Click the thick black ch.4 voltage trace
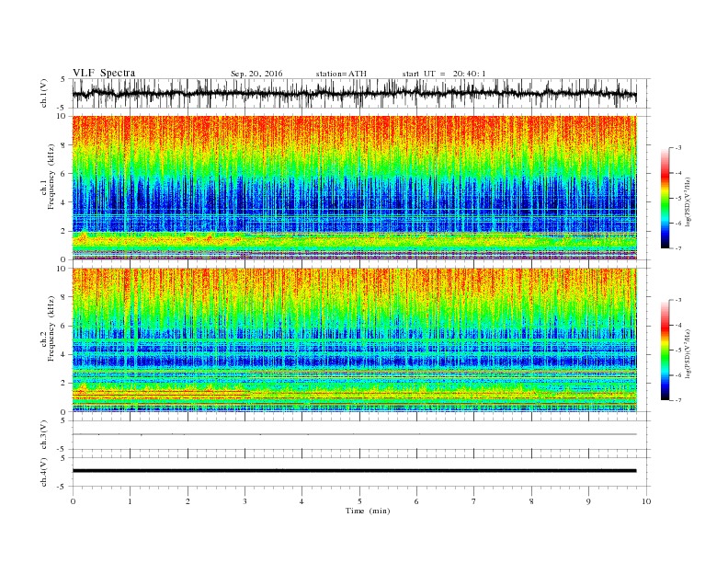This screenshot has width=728, height=563. [355, 471]
